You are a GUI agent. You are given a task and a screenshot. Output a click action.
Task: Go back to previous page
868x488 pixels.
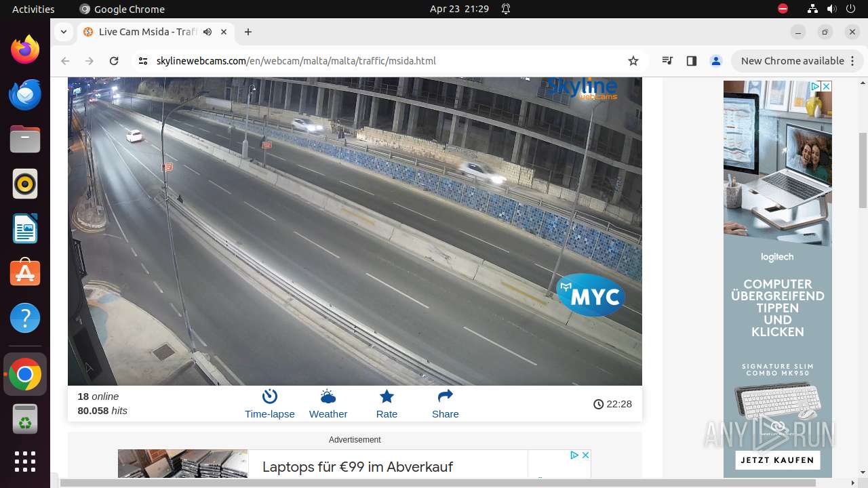click(x=65, y=61)
